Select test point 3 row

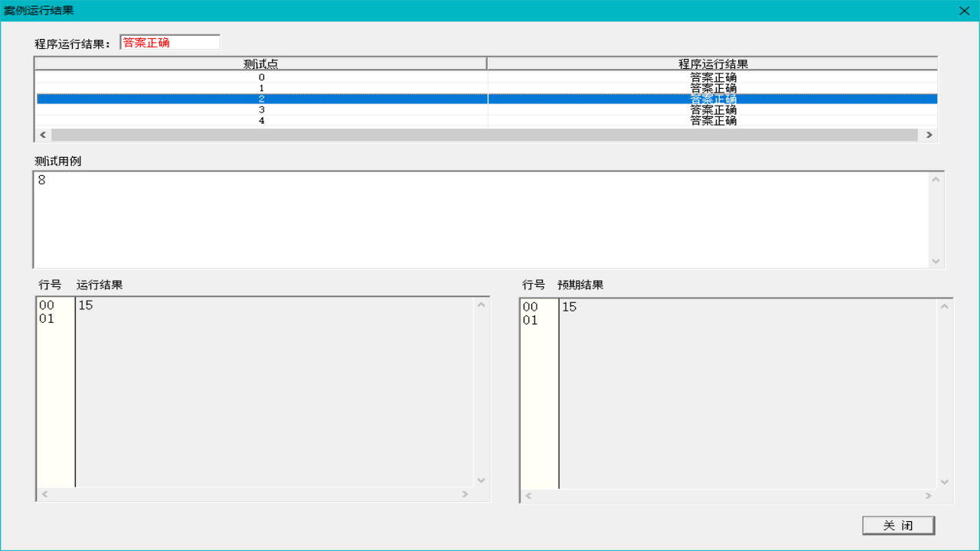tap(261, 109)
